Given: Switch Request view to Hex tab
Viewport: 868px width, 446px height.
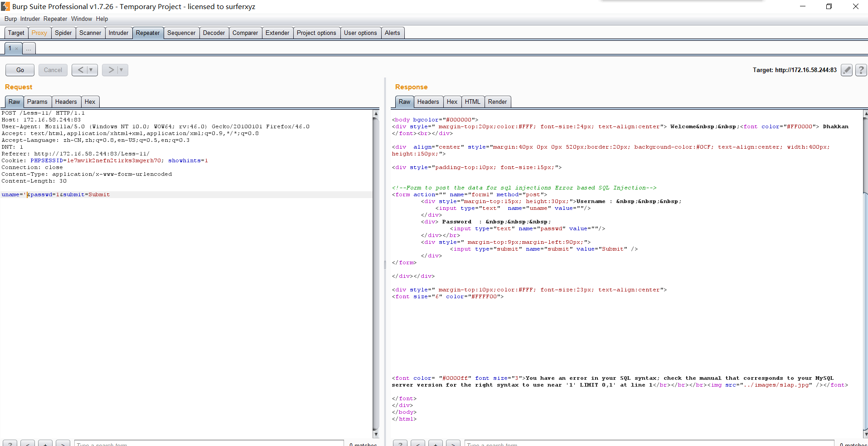Looking at the screenshot, I should [90, 102].
